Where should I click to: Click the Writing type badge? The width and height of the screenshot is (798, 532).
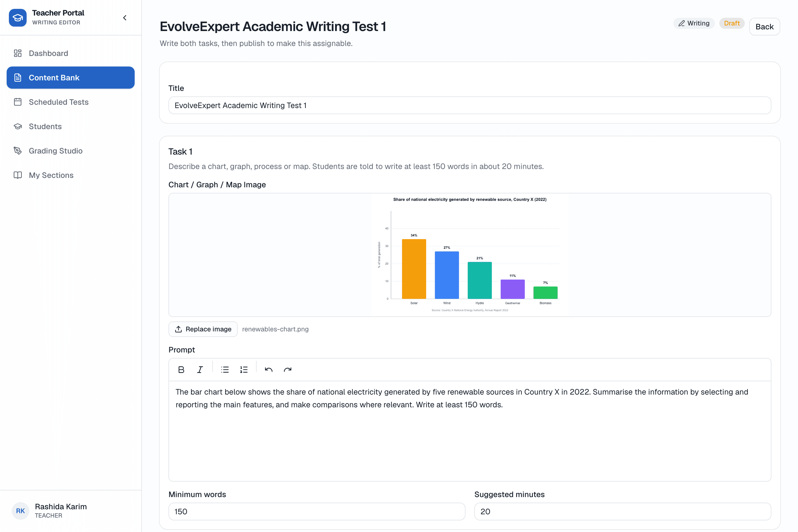[x=694, y=23]
